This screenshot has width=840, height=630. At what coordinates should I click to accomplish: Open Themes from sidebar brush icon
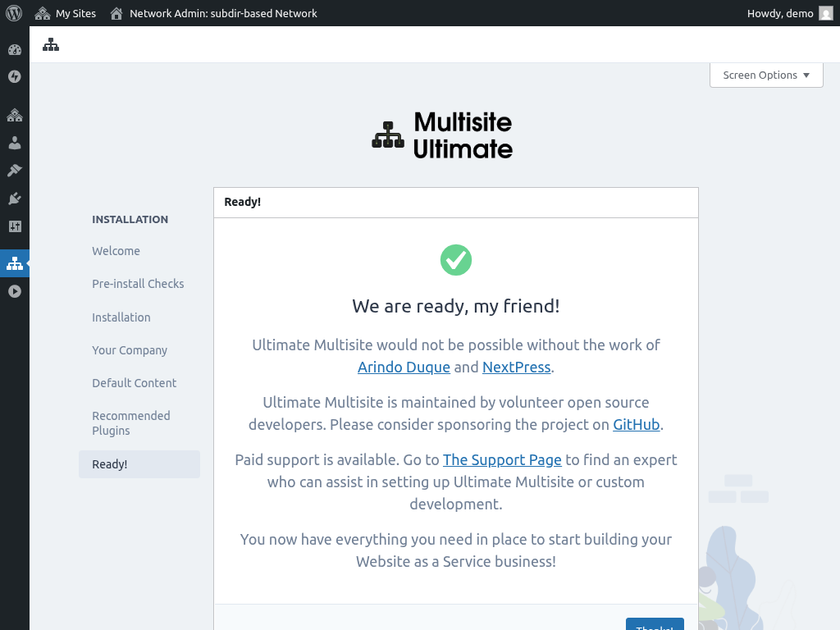click(15, 171)
